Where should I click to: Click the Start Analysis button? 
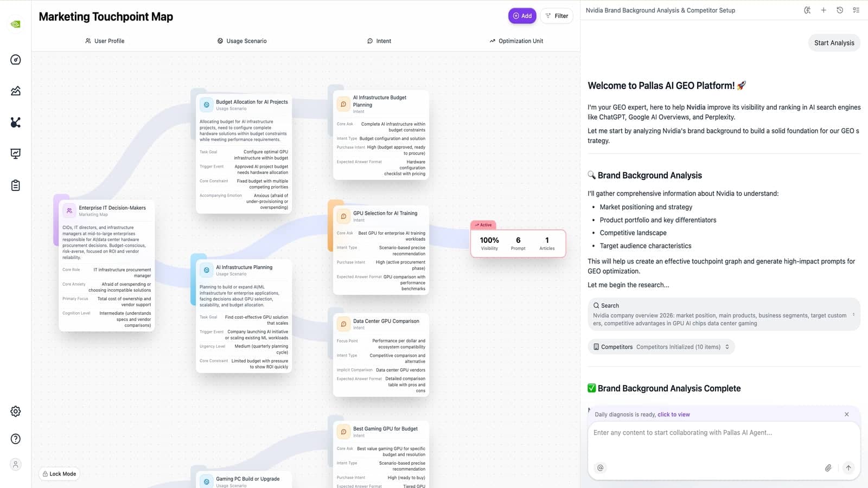pyautogui.click(x=834, y=42)
